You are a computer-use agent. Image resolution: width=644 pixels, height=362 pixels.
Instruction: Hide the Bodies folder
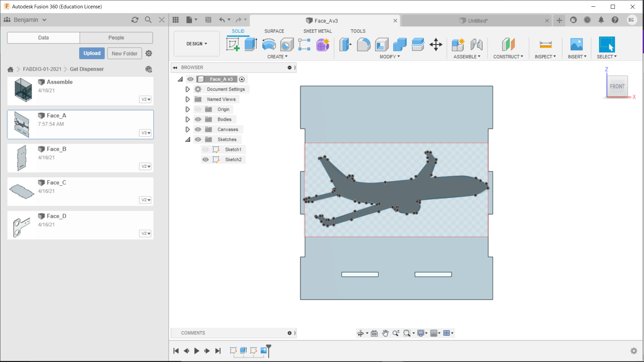pos(198,119)
